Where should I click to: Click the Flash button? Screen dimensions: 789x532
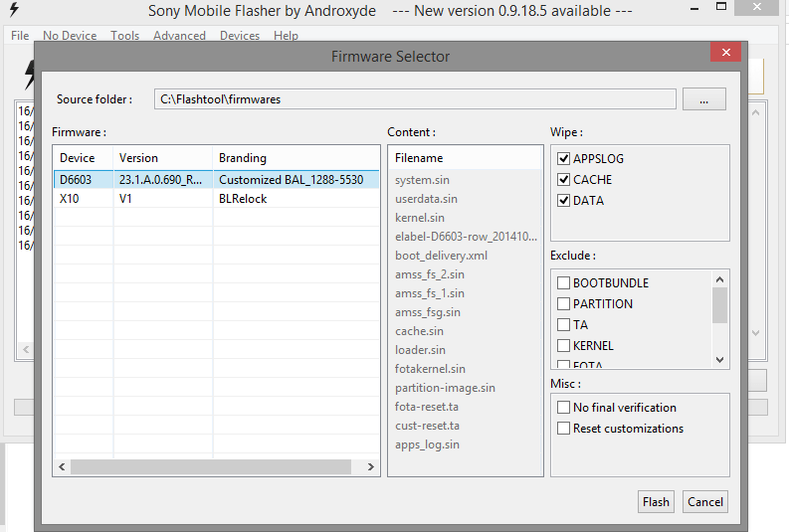[656, 502]
